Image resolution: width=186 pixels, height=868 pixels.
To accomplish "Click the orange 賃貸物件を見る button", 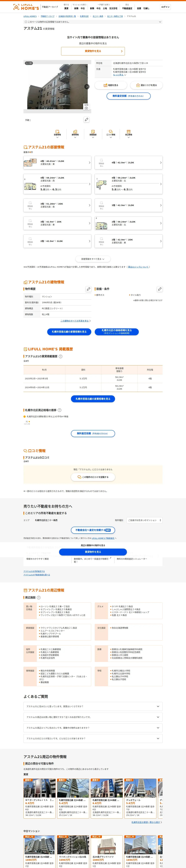I will 93,51.
